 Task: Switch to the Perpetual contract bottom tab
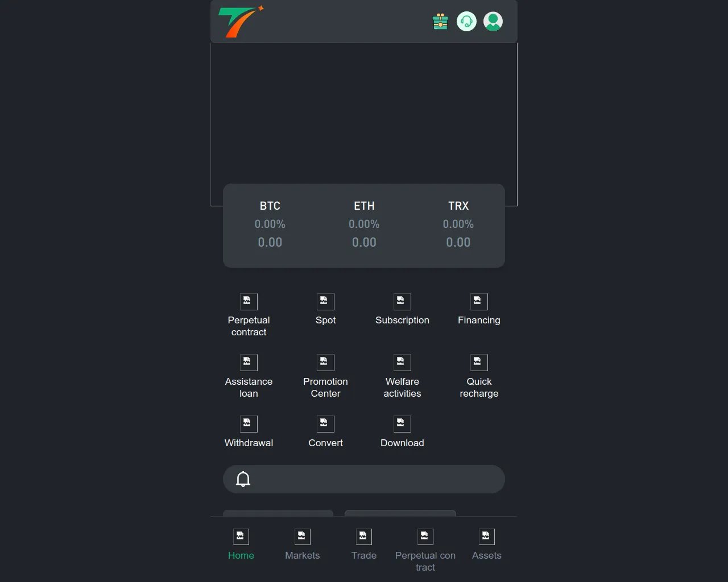click(425, 550)
